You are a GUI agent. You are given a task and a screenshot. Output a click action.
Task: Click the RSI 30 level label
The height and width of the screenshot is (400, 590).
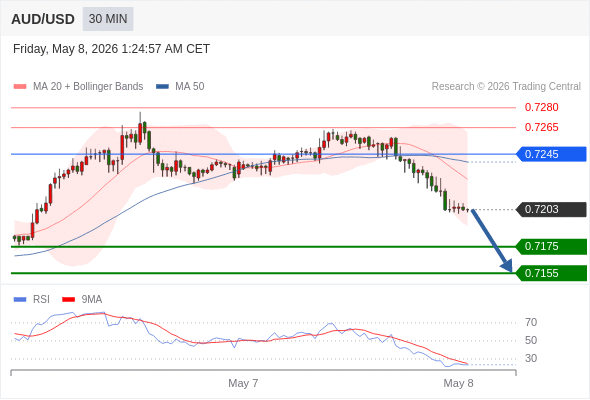(x=531, y=358)
